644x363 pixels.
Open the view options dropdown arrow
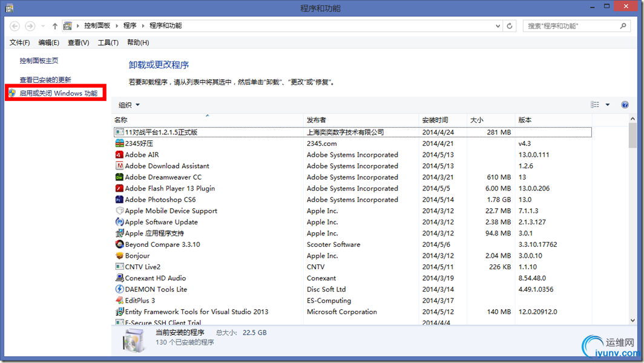coord(608,105)
